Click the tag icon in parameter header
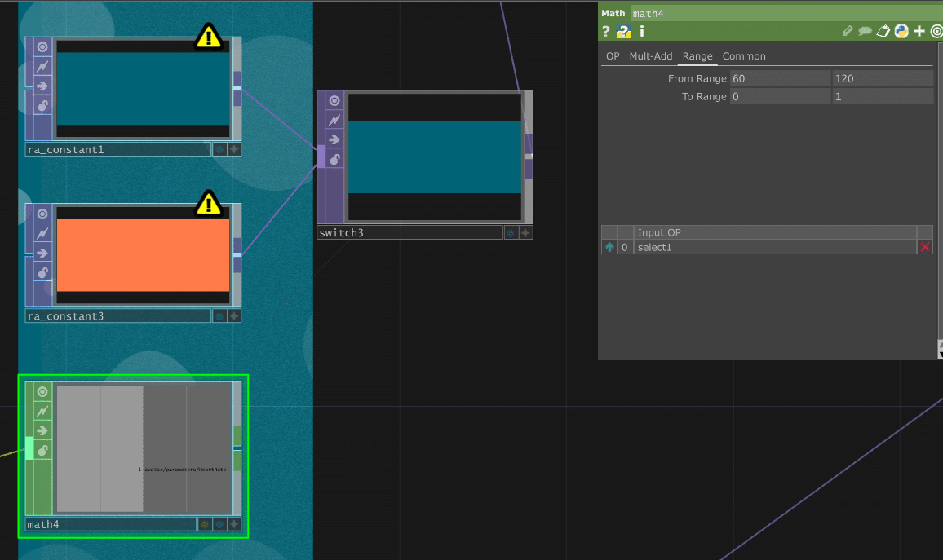The width and height of the screenshot is (943, 560). point(883,31)
